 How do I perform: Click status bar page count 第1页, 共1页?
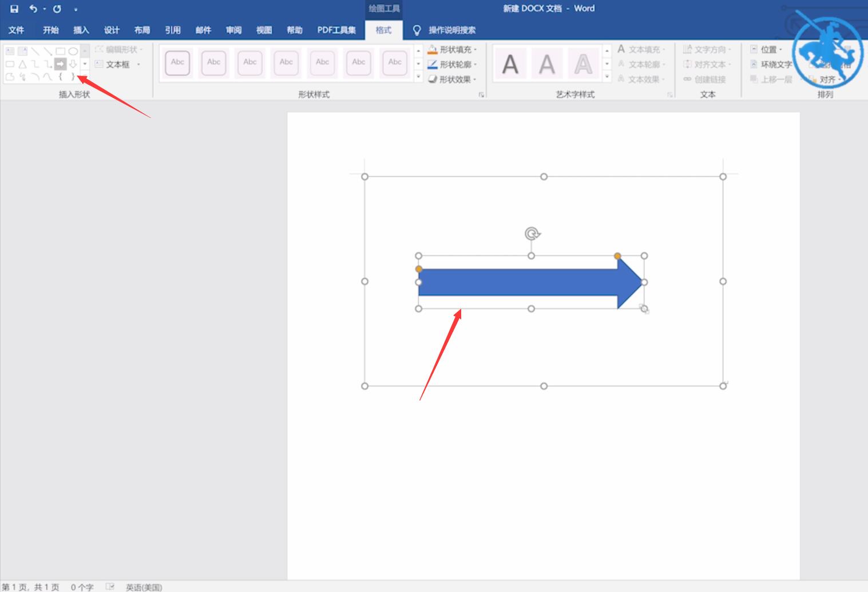pyautogui.click(x=31, y=587)
